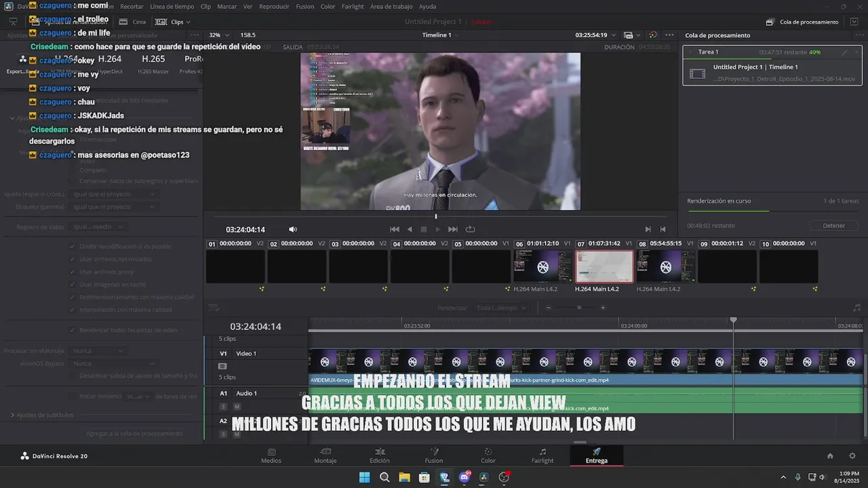
Task: Play timeline in reverse
Action: point(410,229)
